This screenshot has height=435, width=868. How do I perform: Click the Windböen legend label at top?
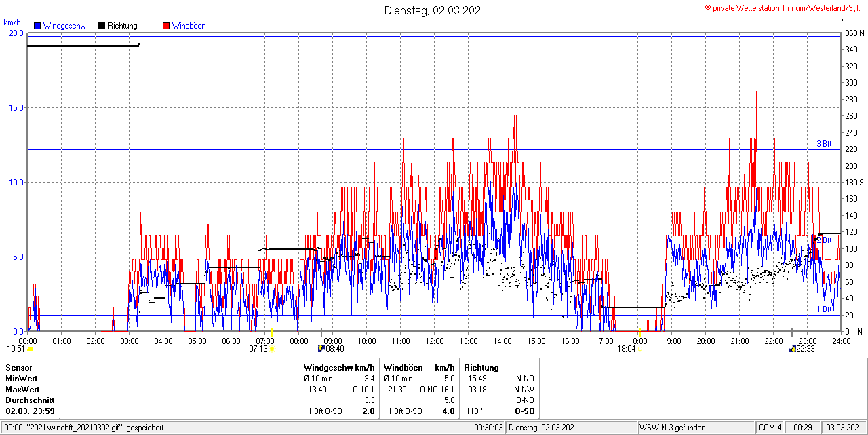(x=189, y=26)
